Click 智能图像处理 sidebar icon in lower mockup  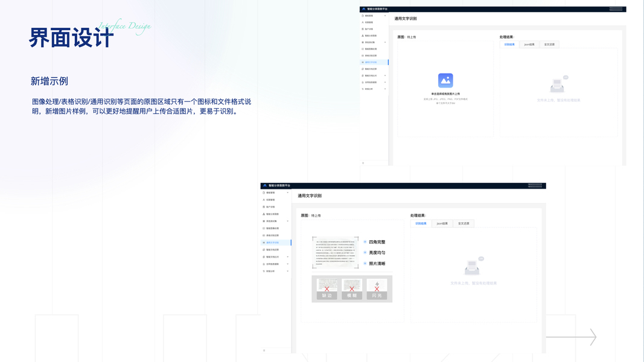pos(264,228)
